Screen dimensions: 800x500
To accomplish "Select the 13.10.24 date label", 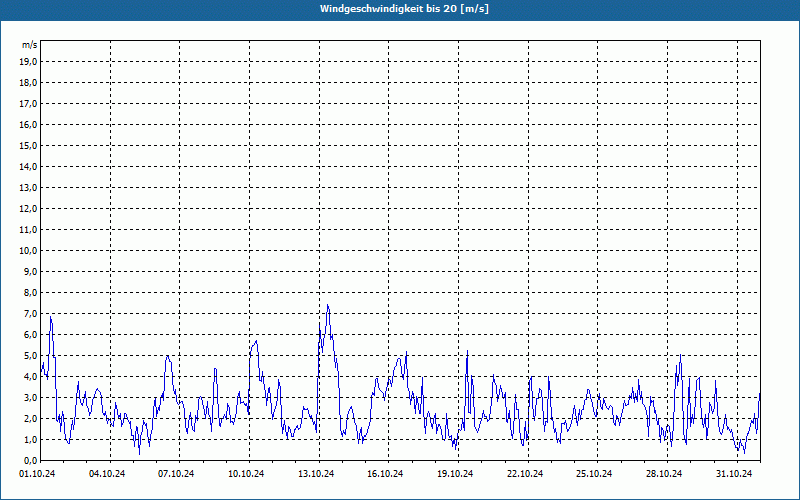I will pos(316,473).
